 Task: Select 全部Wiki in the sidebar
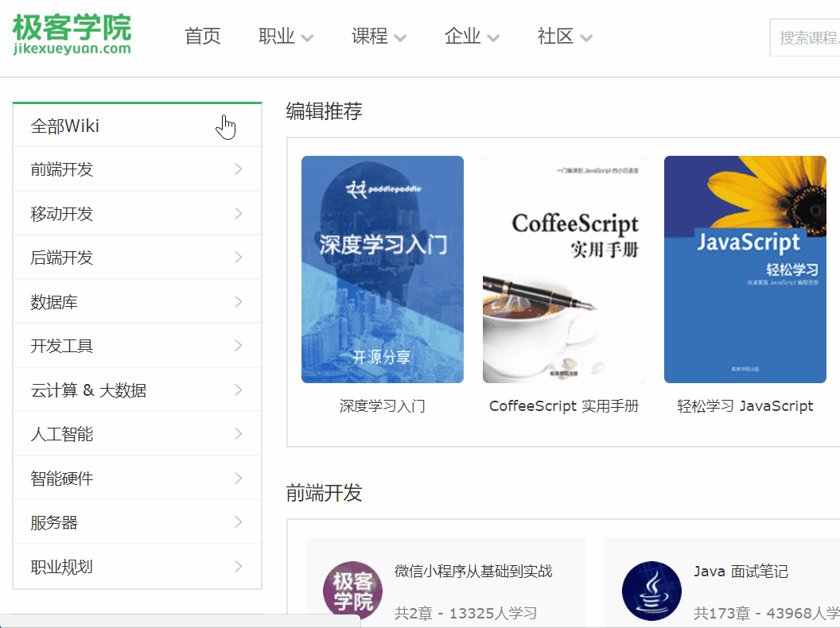pos(137,126)
